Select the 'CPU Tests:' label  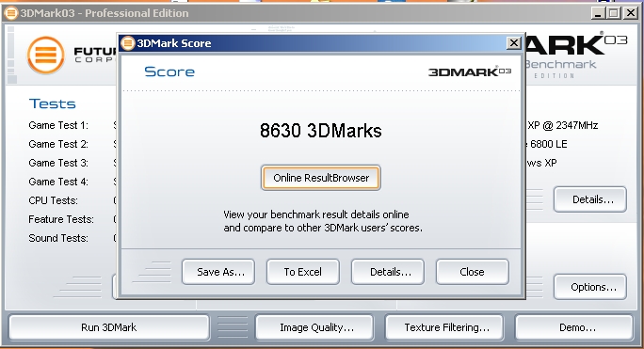pos(53,200)
